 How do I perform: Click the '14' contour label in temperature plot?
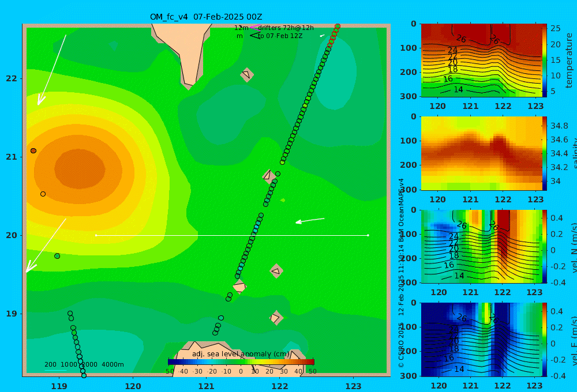pos(458,89)
